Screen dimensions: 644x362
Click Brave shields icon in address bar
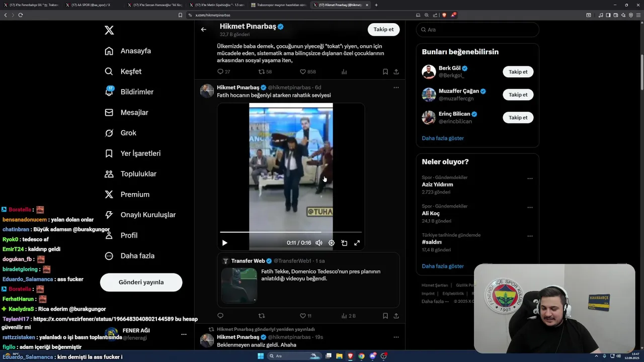(444, 15)
